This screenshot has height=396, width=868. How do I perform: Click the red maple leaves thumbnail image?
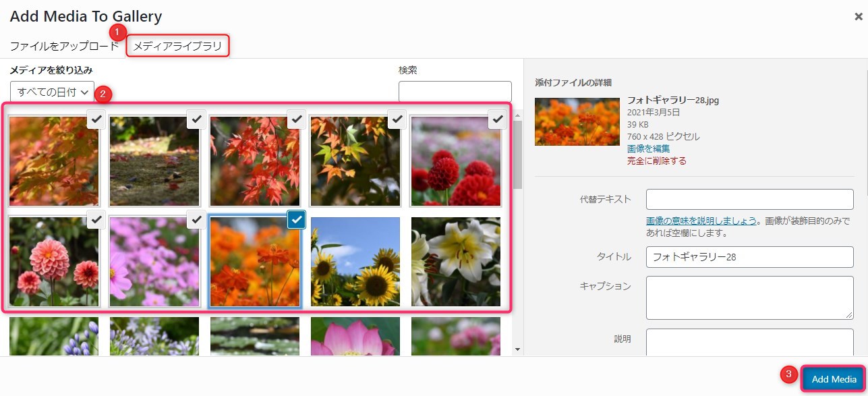point(255,161)
